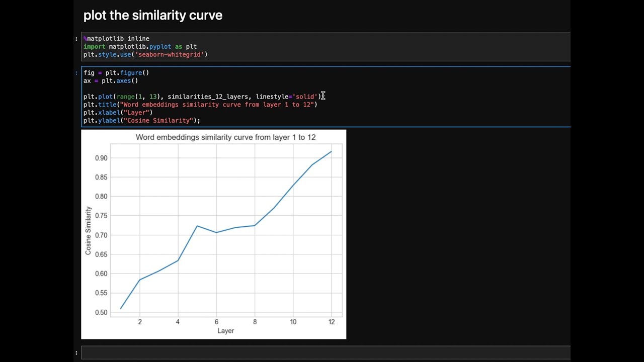Place cursor on "import matplotlib.pyplot as plt" line
Viewport: 644px width, 362px height.
pos(140,47)
